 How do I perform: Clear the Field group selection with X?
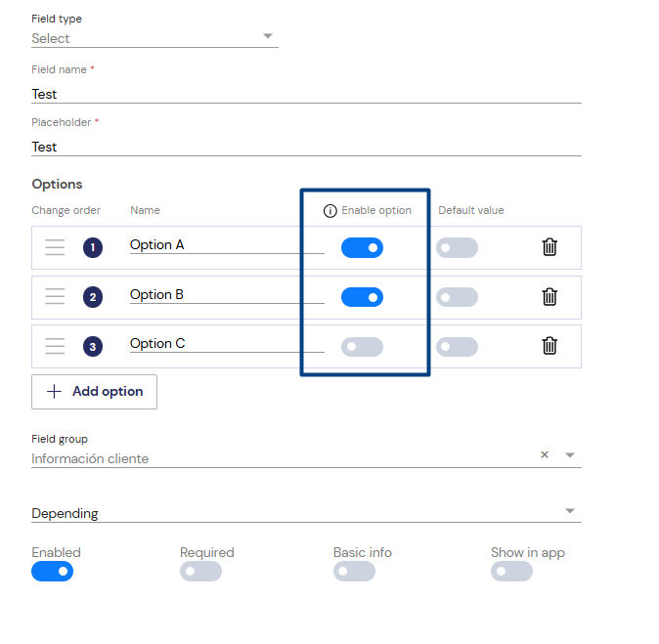545,454
